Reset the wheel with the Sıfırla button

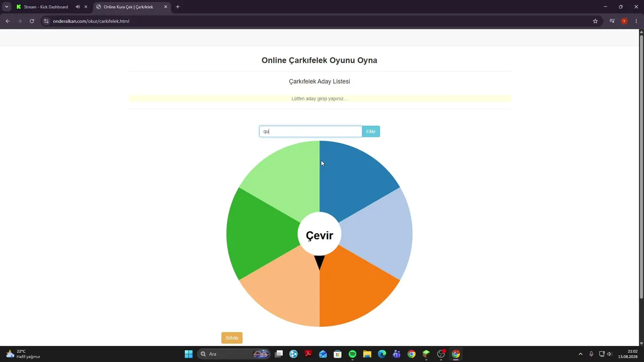232,338
